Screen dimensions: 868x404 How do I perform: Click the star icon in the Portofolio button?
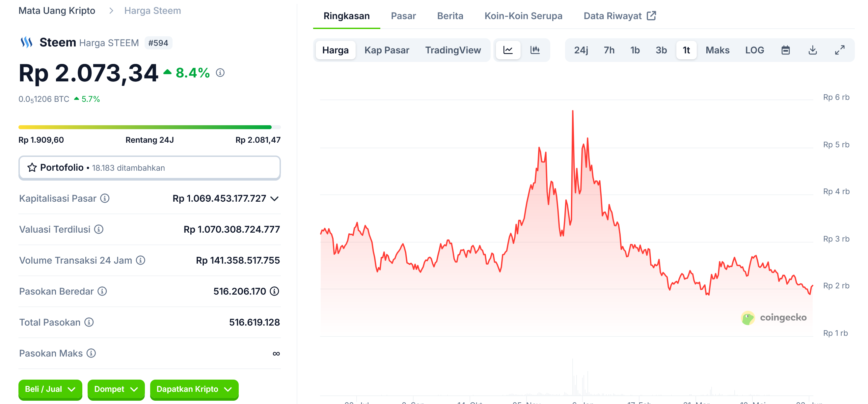pos(32,168)
